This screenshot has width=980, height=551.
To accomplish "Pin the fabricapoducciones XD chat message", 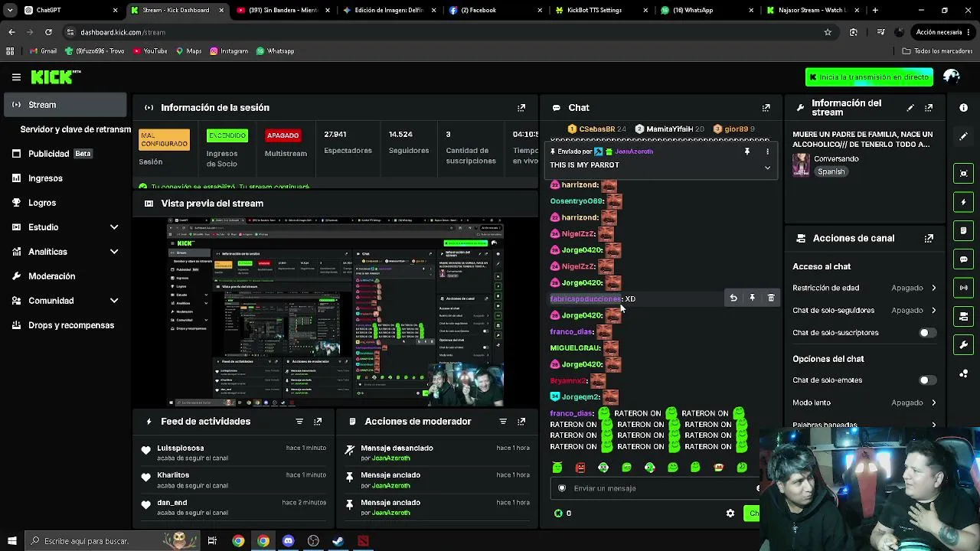I will click(x=752, y=298).
